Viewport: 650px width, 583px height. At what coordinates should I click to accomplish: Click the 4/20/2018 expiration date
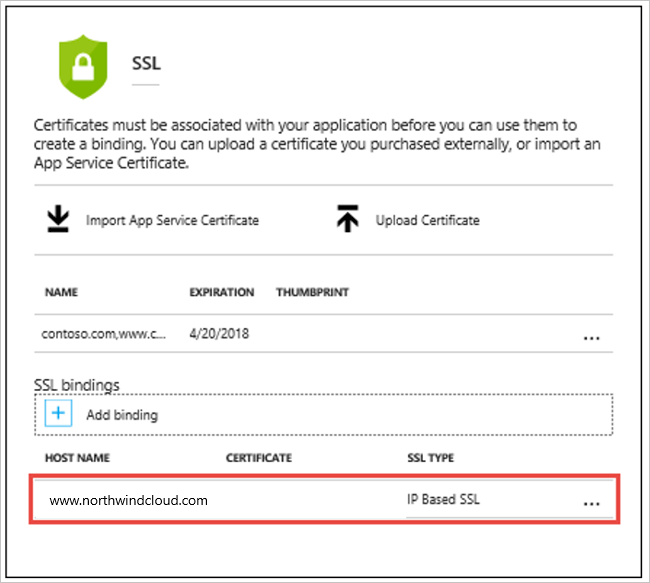click(x=219, y=334)
